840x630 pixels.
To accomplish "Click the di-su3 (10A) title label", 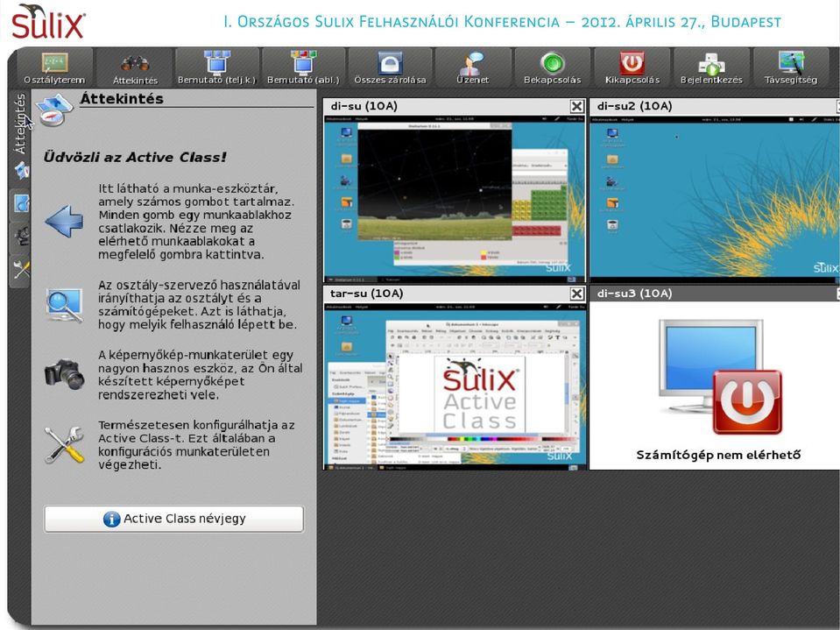I will pos(634,293).
